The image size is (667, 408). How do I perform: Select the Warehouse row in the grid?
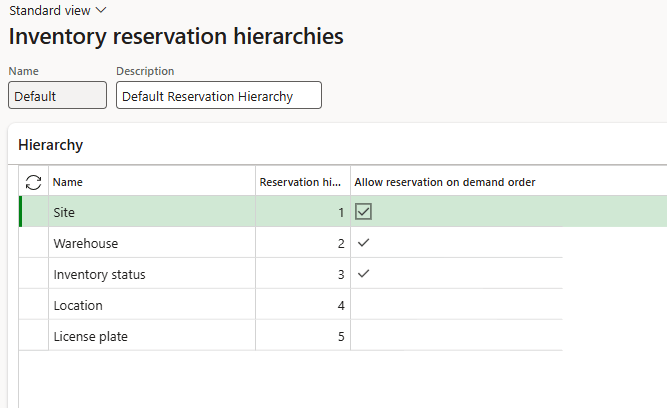point(150,243)
